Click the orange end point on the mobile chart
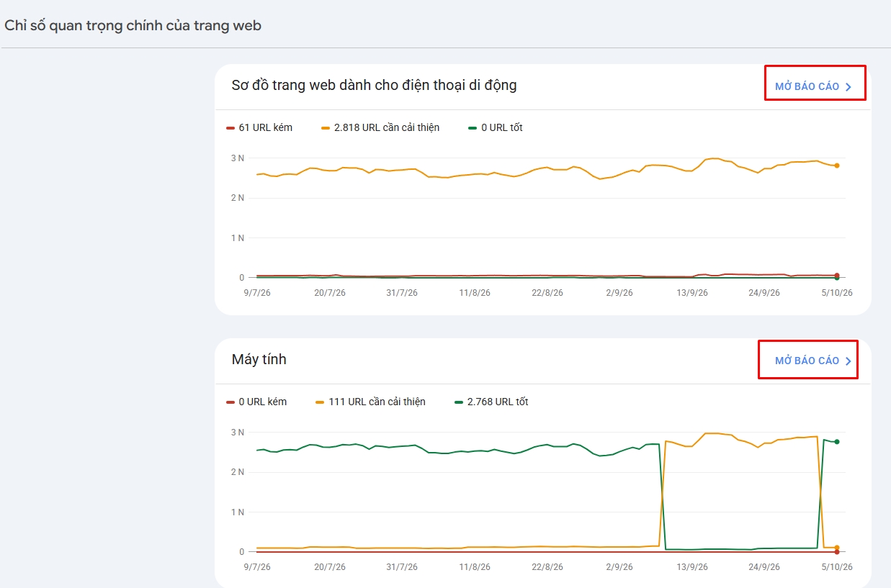Image resolution: width=891 pixels, height=588 pixels. [x=836, y=166]
